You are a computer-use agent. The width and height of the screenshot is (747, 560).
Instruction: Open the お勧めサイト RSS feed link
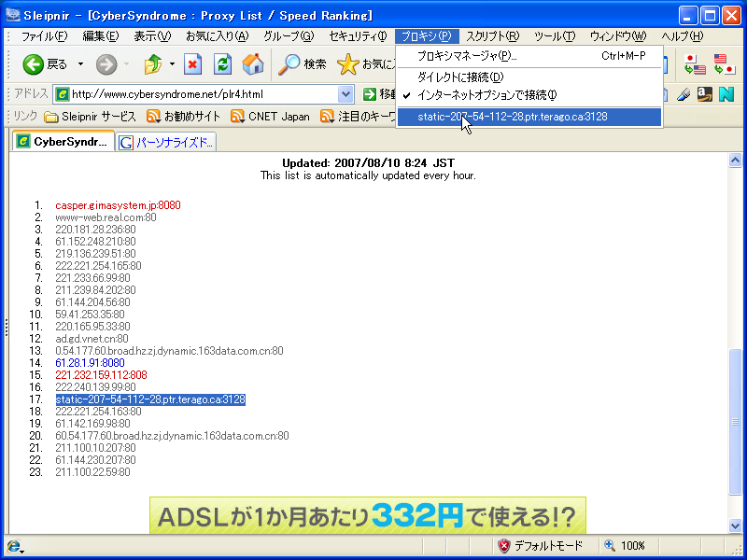(183, 117)
